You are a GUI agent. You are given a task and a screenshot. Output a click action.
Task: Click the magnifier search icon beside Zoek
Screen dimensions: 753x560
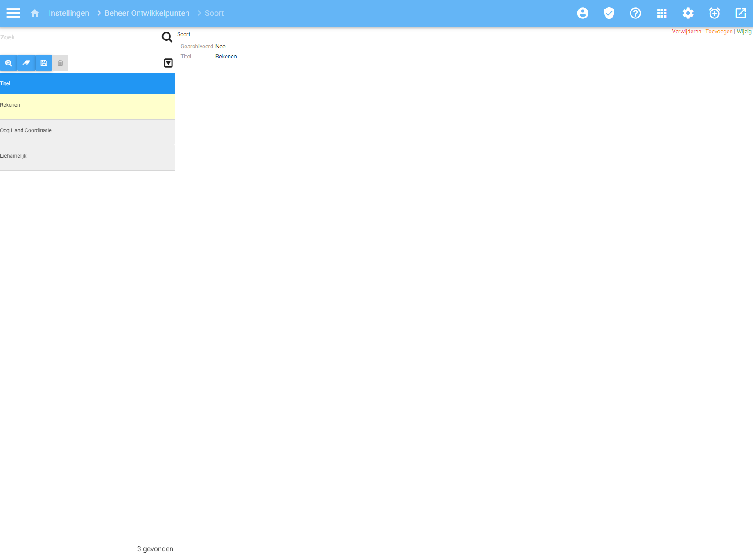point(167,37)
